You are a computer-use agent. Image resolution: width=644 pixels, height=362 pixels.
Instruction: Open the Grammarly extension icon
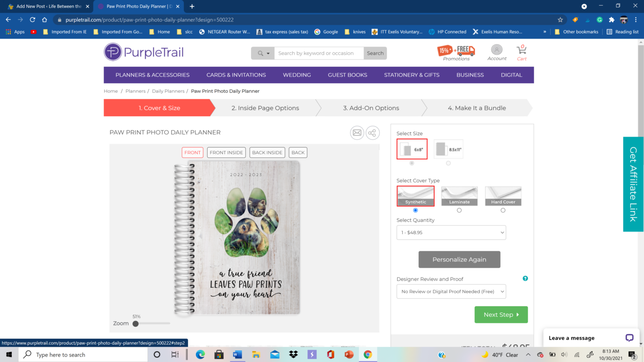pyautogui.click(x=600, y=20)
